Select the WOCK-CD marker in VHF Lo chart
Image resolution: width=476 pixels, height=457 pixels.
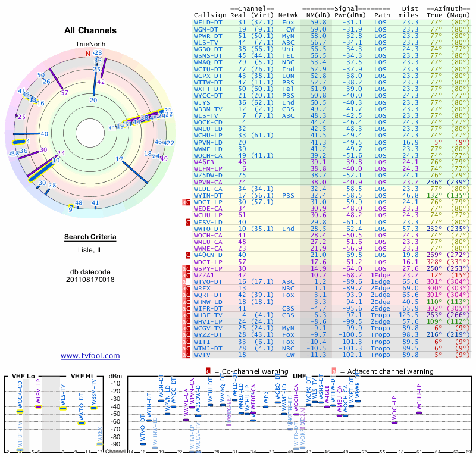tap(20, 411)
